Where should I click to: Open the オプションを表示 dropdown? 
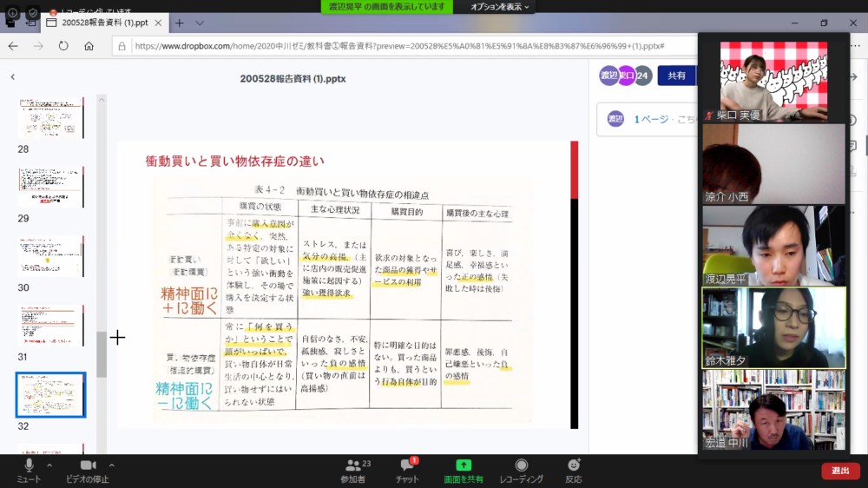(x=500, y=7)
